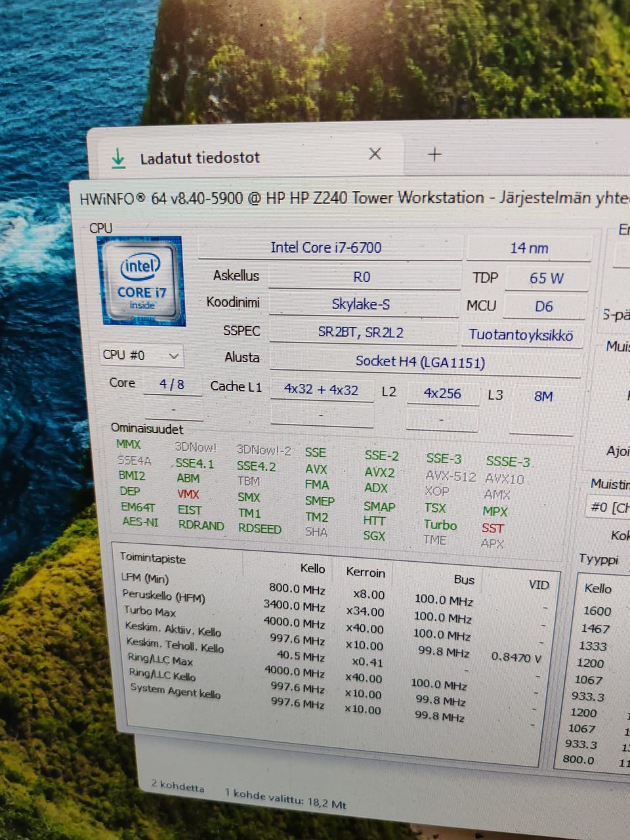Click the 14 nm process field
Screen dimensions: 630x840
pos(529,248)
